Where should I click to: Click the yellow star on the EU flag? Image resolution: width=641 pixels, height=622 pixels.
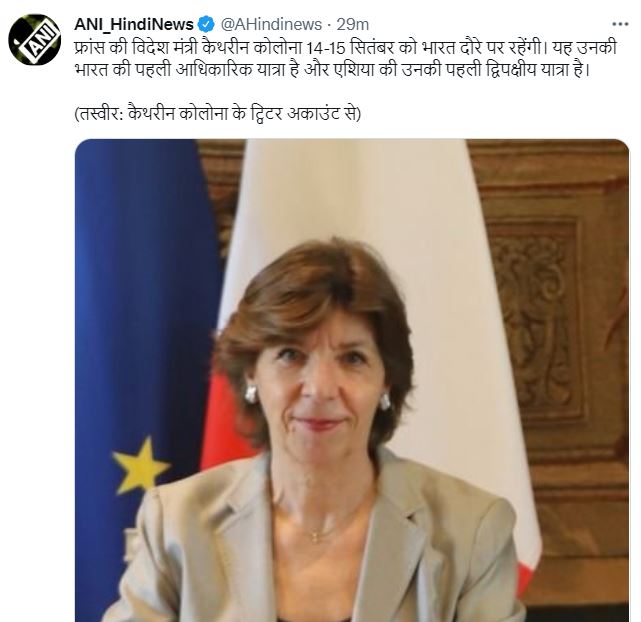pyautogui.click(x=140, y=465)
